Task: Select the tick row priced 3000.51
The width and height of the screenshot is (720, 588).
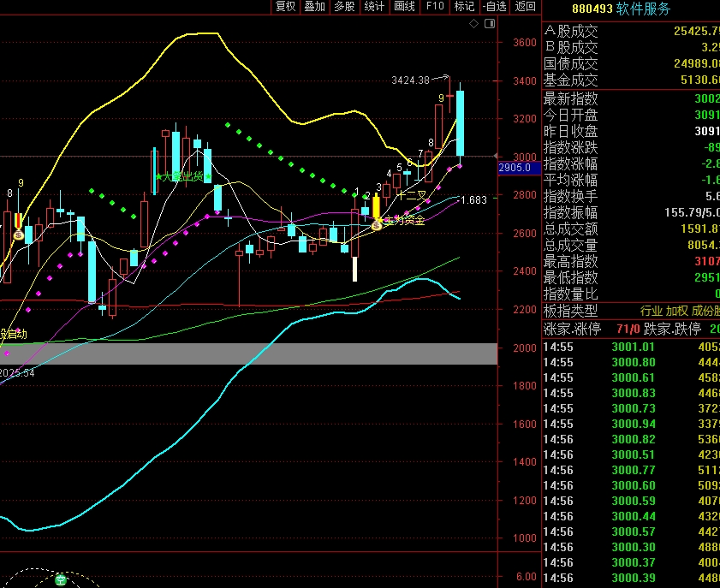Action: pyautogui.click(x=631, y=454)
